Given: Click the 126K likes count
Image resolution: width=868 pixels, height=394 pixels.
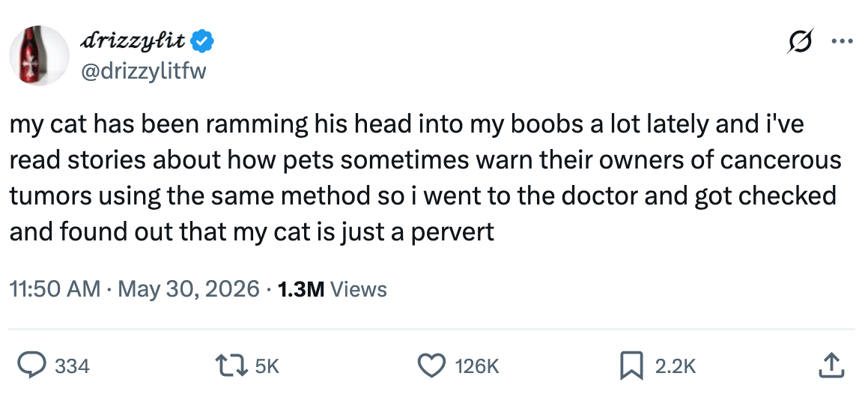Looking at the screenshot, I should 477,366.
